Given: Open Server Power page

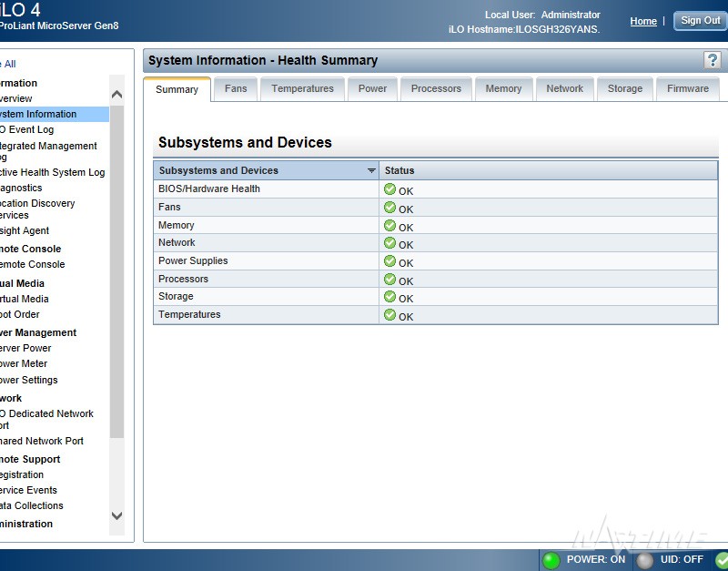Looking at the screenshot, I should (25, 348).
